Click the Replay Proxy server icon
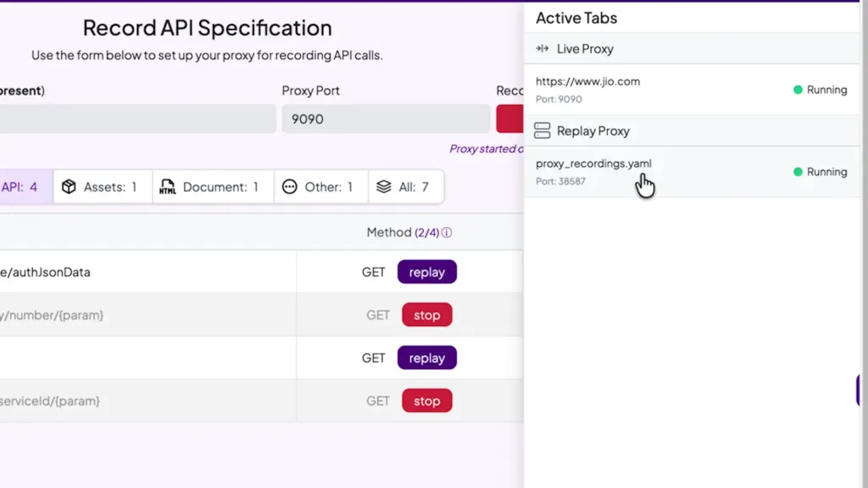Screen dimensions: 868x488 [542, 130]
